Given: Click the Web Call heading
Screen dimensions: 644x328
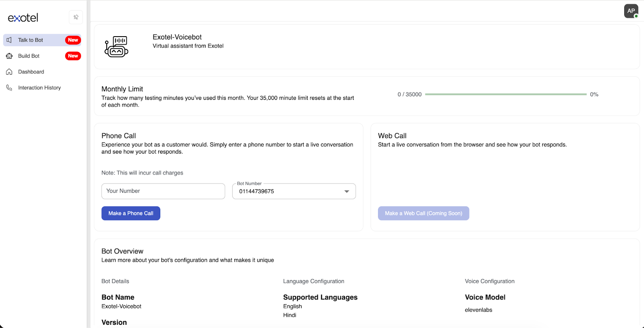Looking at the screenshot, I should pyautogui.click(x=392, y=136).
